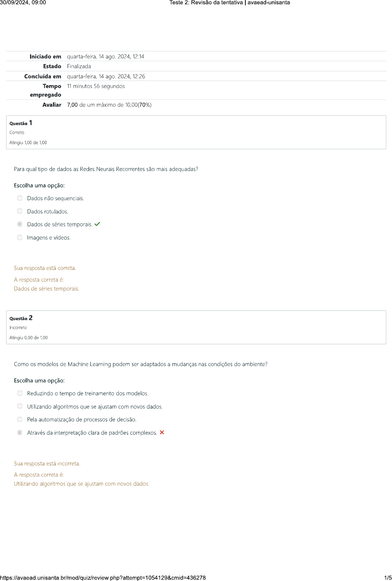Click the 'Sua resposta está incorreta' feedback text

(47, 463)
